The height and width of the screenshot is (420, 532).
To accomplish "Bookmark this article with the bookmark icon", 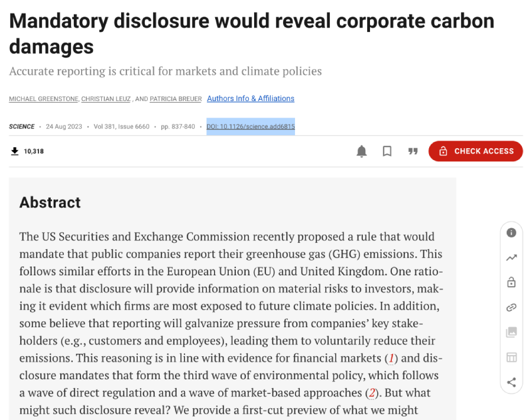I will [387, 151].
